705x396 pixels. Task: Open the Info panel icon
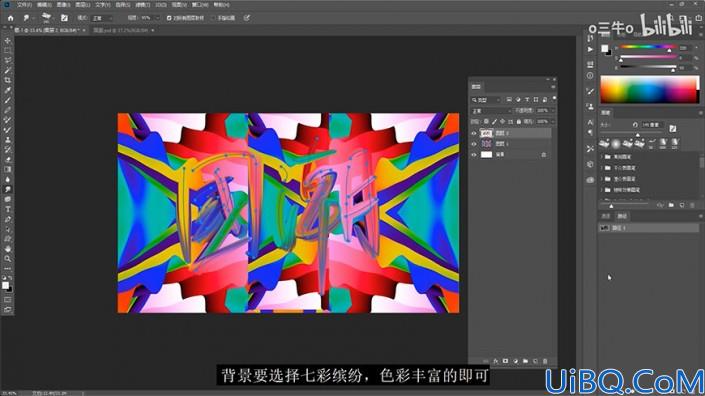(x=590, y=76)
